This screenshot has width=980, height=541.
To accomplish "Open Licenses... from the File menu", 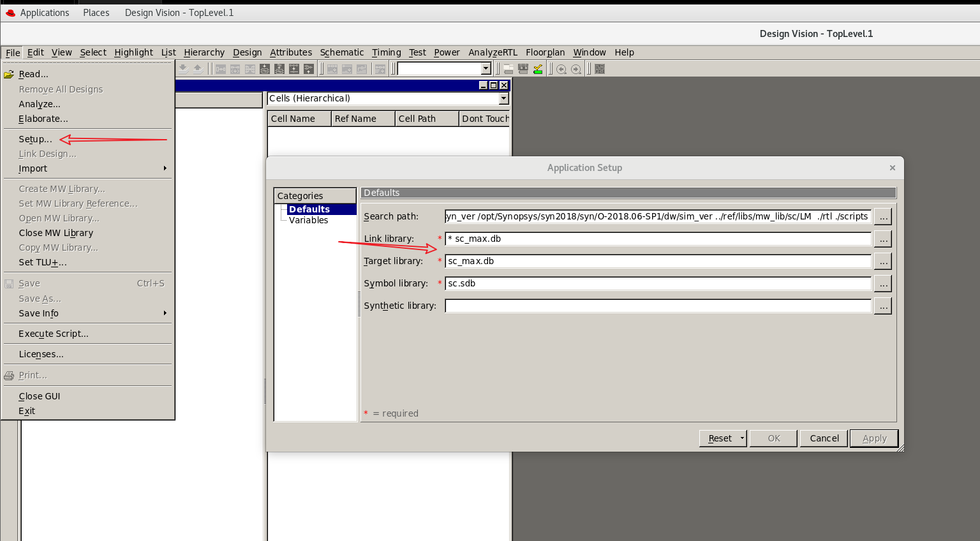I will pos(41,354).
